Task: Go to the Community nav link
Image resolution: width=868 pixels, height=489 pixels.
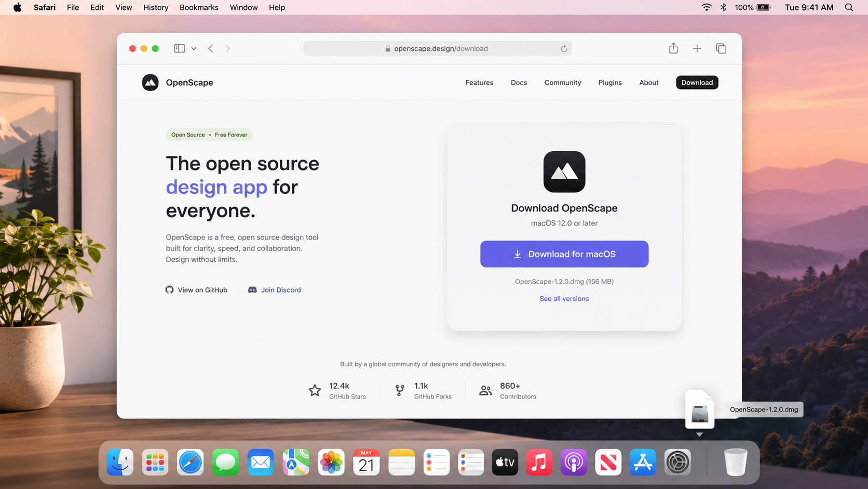Action: point(563,83)
